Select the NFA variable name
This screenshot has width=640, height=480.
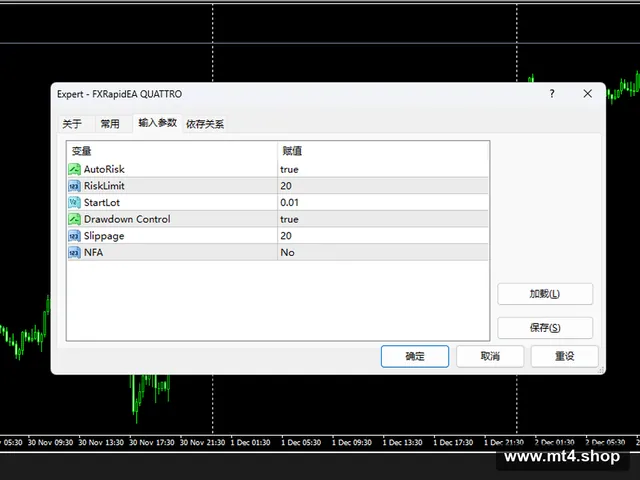click(93, 253)
